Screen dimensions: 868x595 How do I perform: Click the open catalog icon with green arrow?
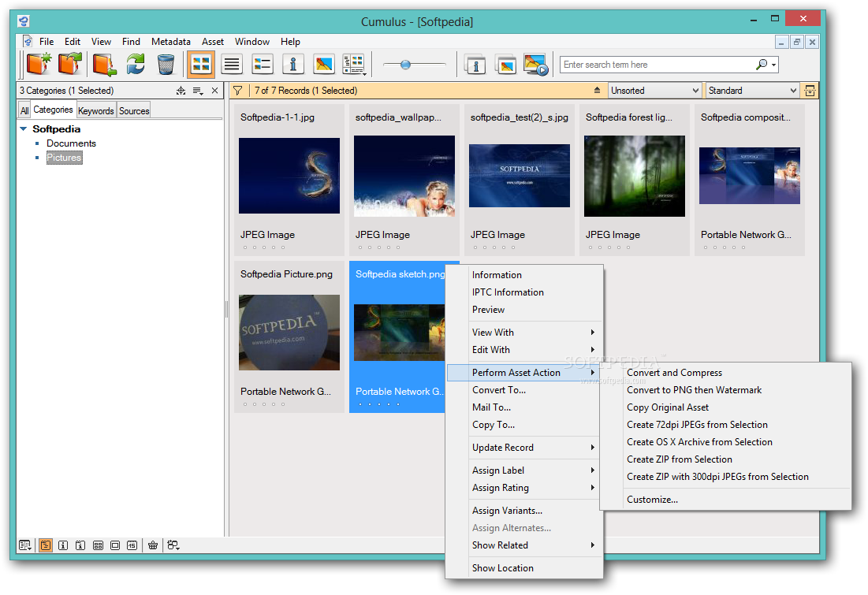click(69, 64)
